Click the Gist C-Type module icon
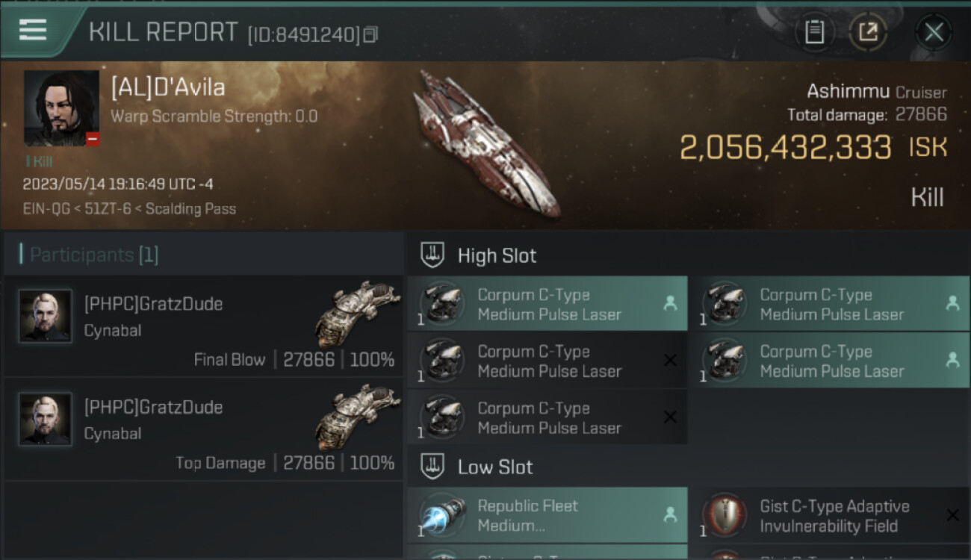This screenshot has height=560, width=971. pos(725,515)
